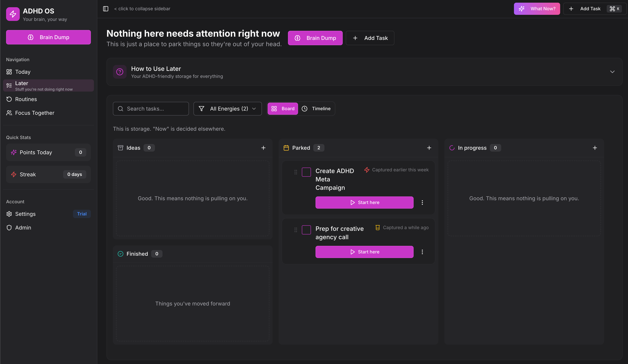Select Today in the navigation sidebar

tap(22, 72)
